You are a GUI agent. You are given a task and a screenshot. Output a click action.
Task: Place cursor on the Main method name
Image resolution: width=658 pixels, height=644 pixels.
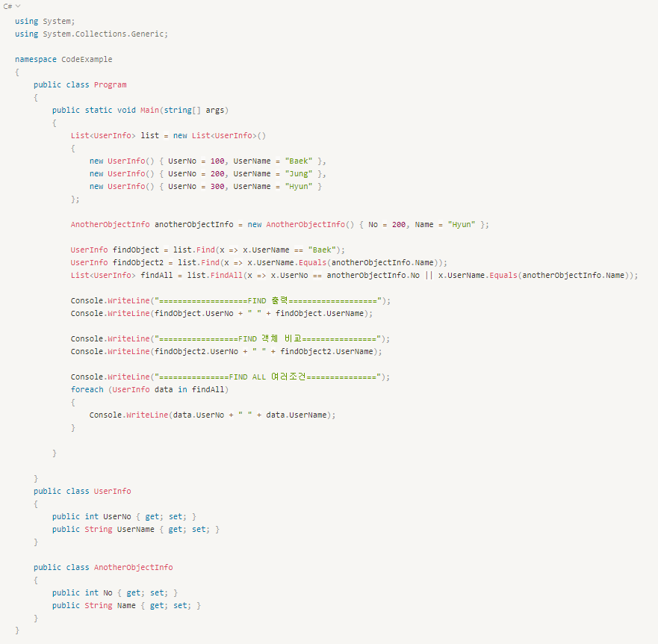(x=149, y=110)
